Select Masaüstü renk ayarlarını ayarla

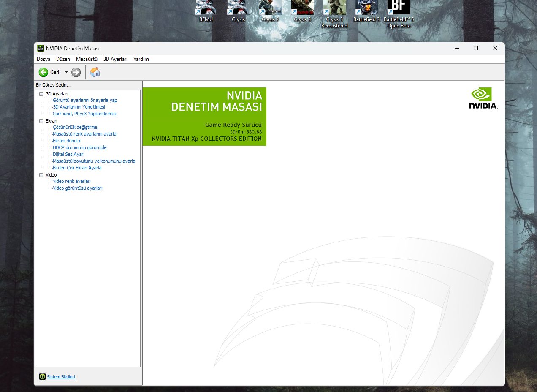coord(84,134)
